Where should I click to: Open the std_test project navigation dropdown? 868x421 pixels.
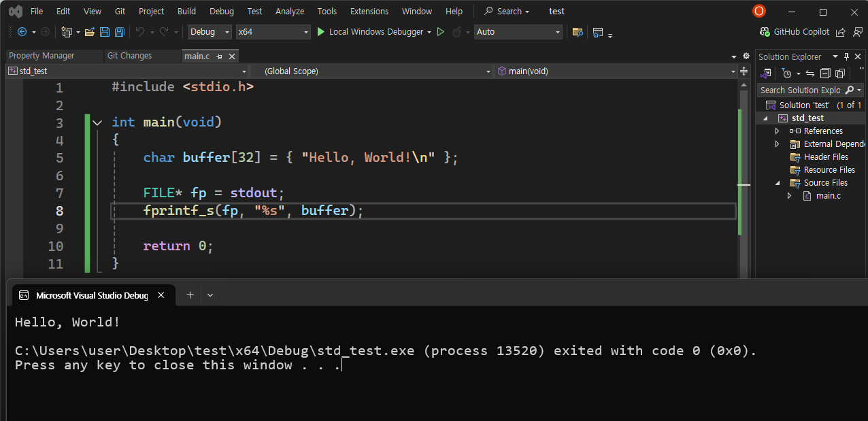point(127,71)
